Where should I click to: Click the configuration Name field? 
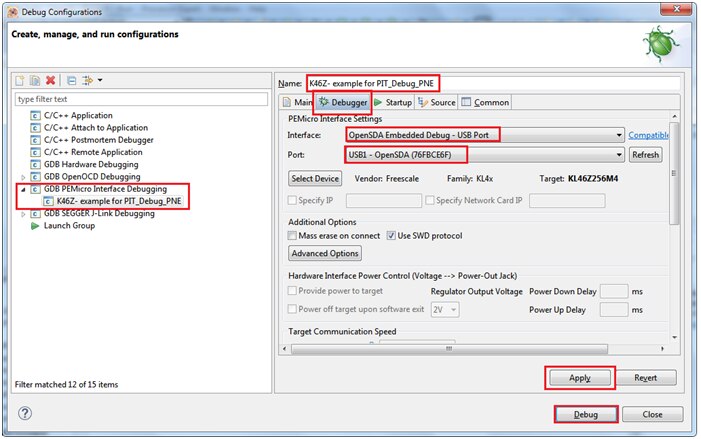tap(494, 84)
